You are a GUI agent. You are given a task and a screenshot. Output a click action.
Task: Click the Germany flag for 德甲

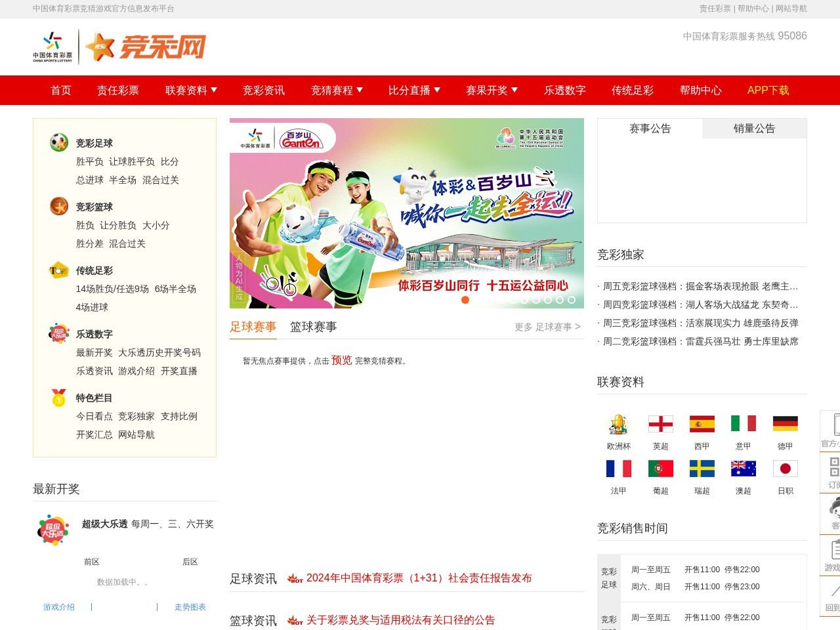click(x=786, y=424)
